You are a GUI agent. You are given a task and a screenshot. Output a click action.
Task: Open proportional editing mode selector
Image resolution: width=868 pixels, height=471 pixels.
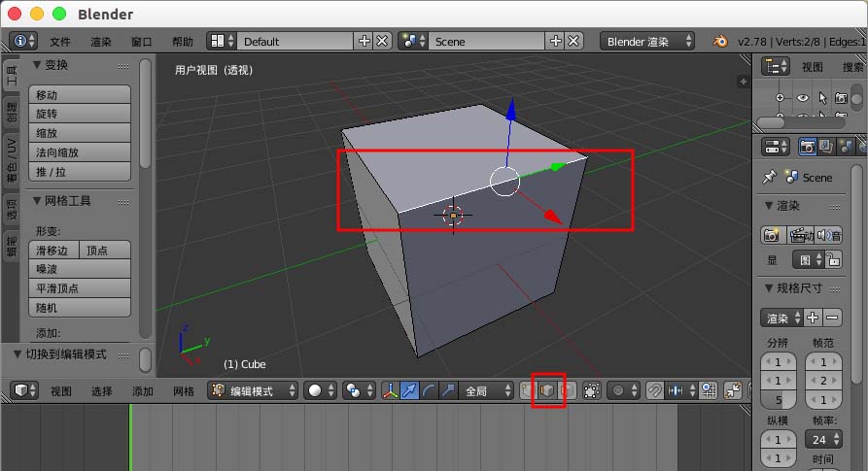click(x=623, y=390)
